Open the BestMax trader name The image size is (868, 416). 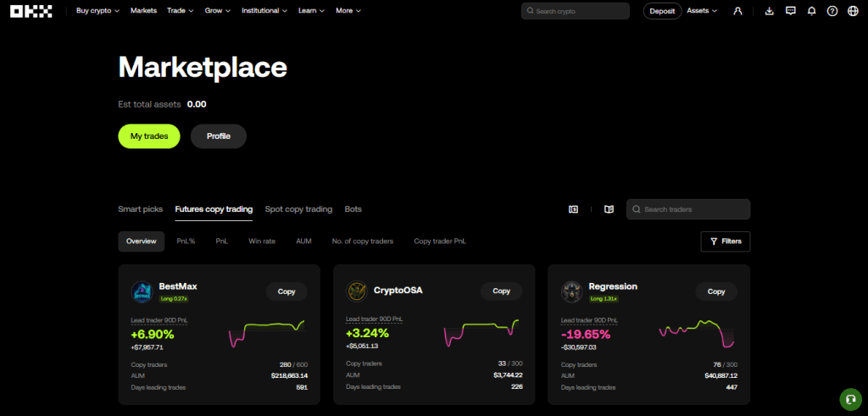(178, 286)
